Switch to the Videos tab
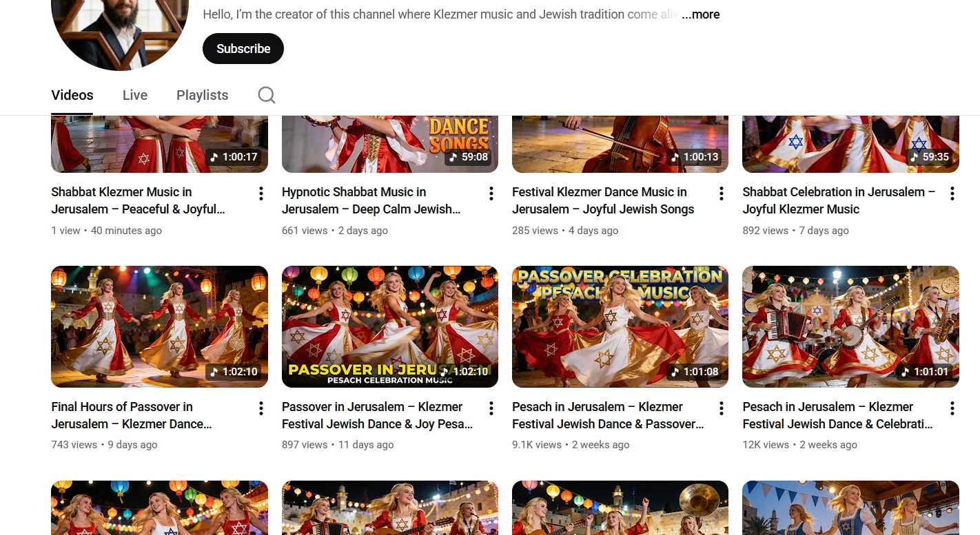 (x=72, y=95)
